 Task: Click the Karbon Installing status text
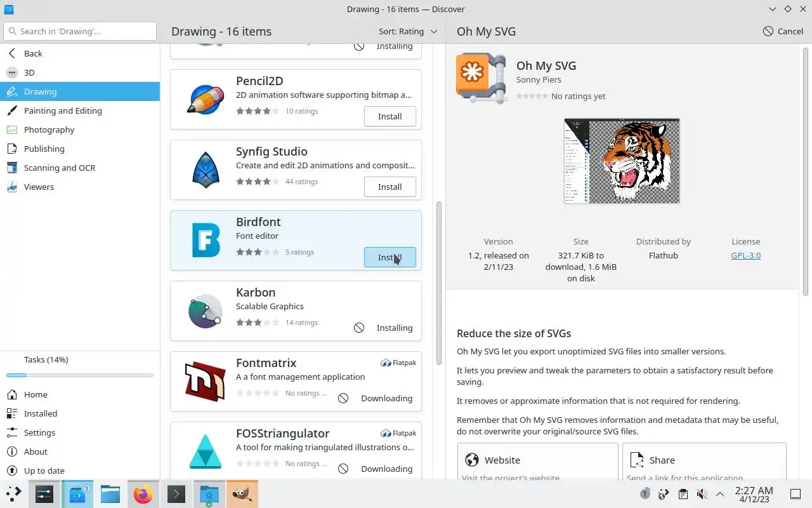tap(395, 328)
